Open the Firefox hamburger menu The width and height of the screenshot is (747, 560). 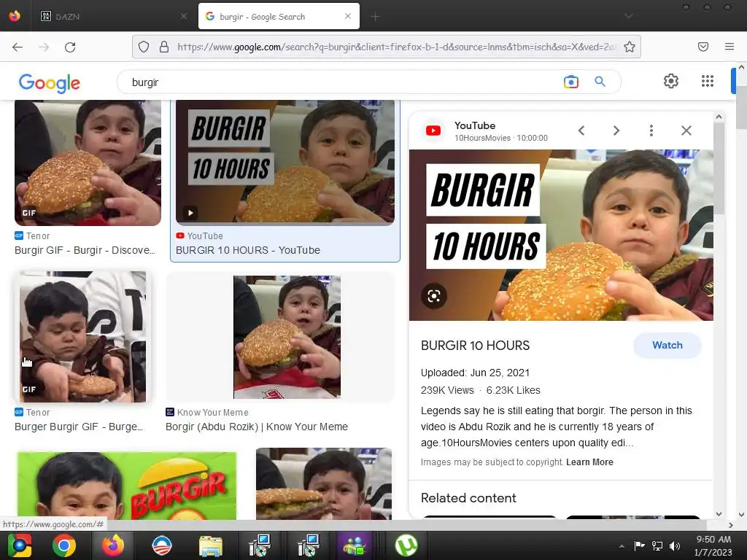coord(729,47)
